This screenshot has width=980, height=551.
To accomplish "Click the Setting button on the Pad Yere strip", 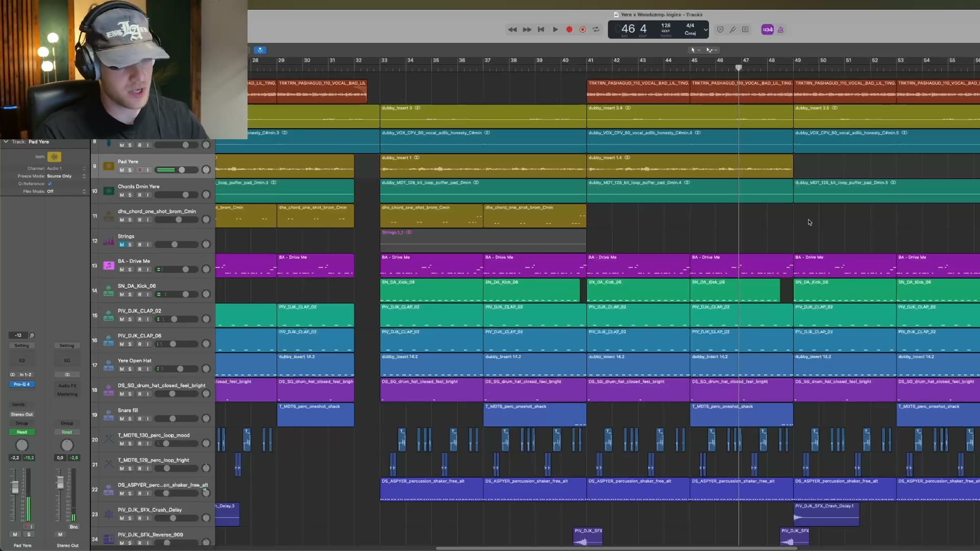I will point(22,346).
